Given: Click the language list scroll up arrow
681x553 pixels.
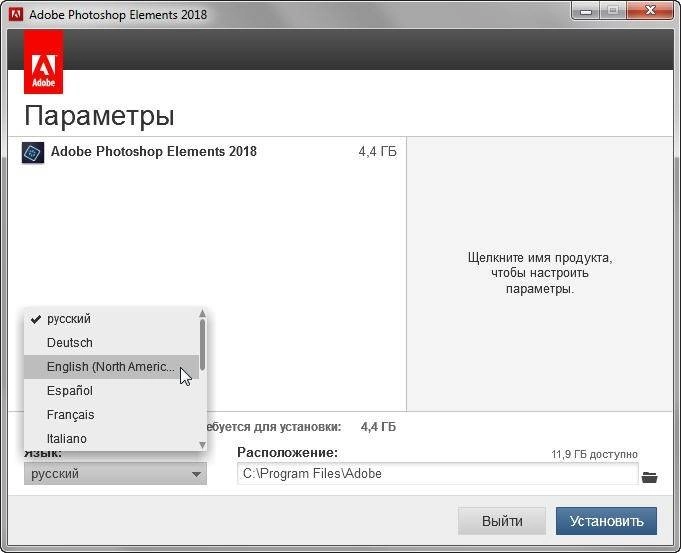Looking at the screenshot, I should 202,313.
